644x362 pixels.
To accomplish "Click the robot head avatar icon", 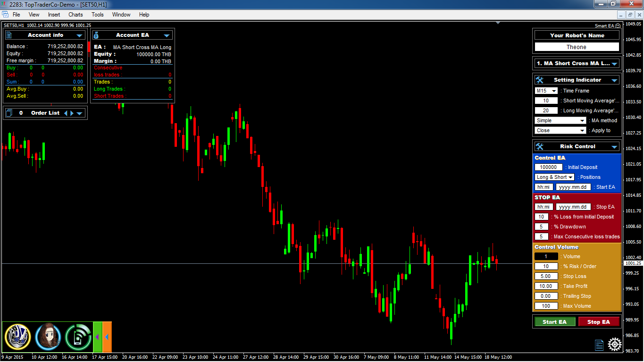I will coord(17,337).
